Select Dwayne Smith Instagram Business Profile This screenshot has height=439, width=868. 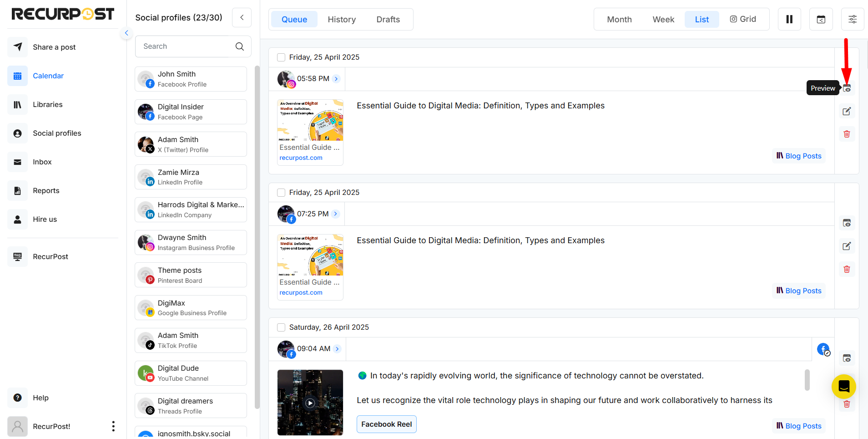pos(191,242)
